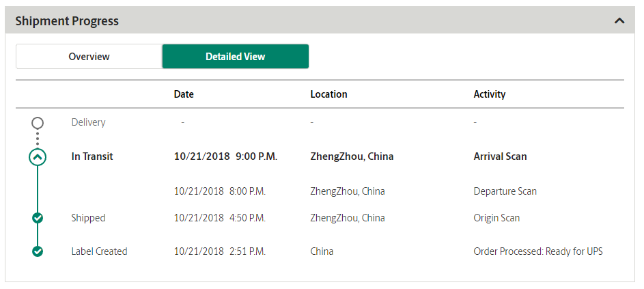Click Order Processed: Ready for UPS text
This screenshot has height=289, width=644.
538,251
